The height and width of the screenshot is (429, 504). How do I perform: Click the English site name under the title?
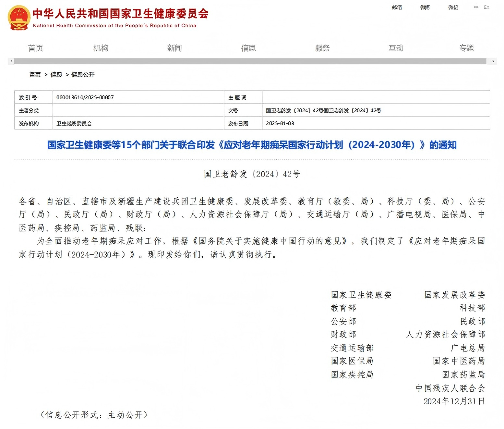pyautogui.click(x=114, y=26)
